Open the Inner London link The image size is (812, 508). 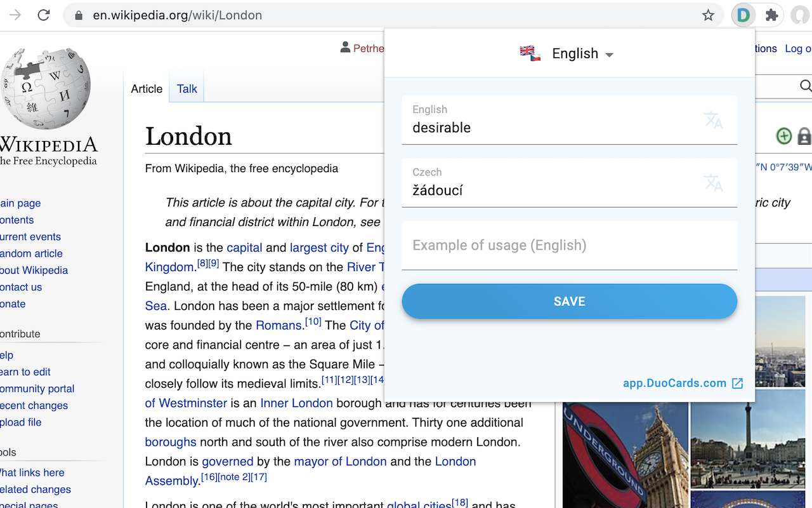[x=296, y=403]
